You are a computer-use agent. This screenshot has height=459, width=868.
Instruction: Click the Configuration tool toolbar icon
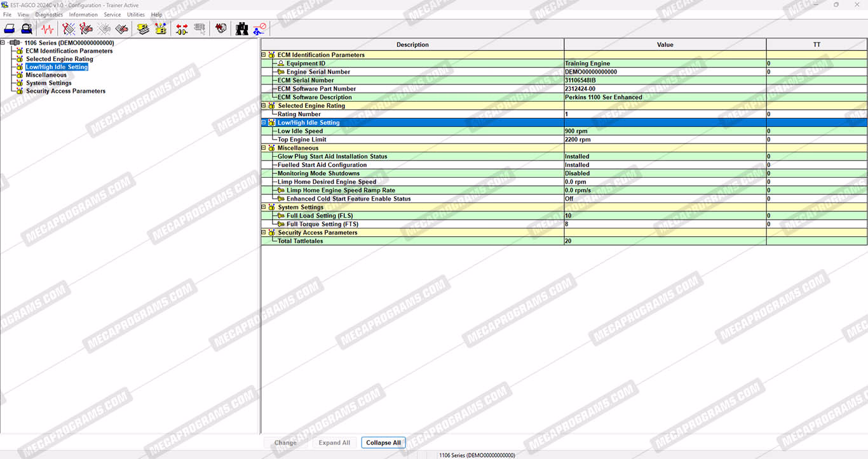(x=161, y=29)
